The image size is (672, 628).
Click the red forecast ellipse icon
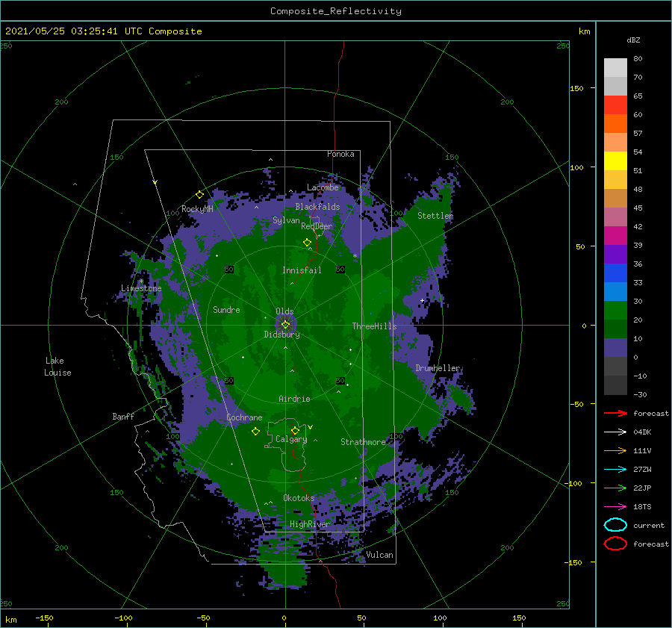coord(615,544)
